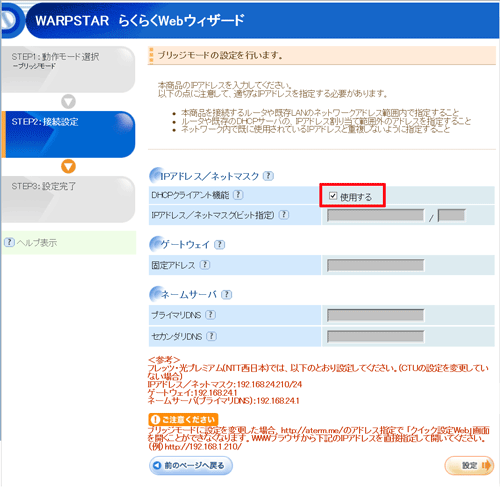The width and height of the screenshot is (500, 489).
Task: Click the ゲートウェイ:192.168.24.1 reference text
Action: coord(192,393)
